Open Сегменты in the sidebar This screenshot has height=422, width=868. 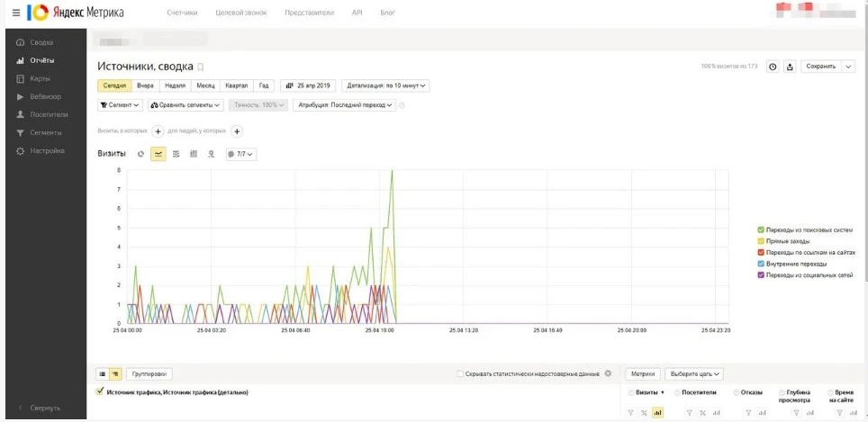point(46,133)
